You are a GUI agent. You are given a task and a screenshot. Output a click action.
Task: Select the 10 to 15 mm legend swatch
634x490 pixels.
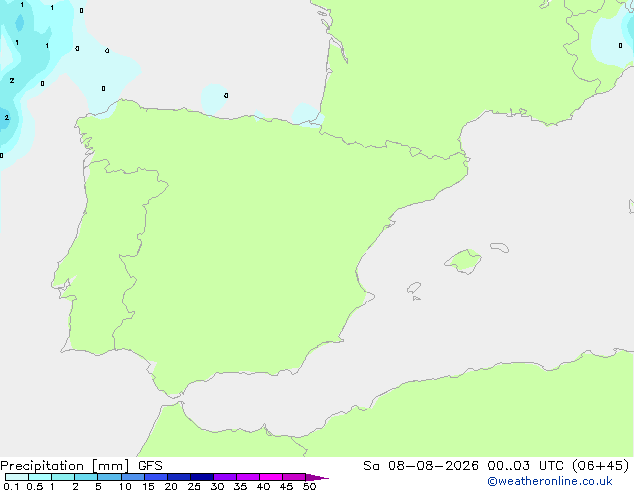(x=133, y=477)
